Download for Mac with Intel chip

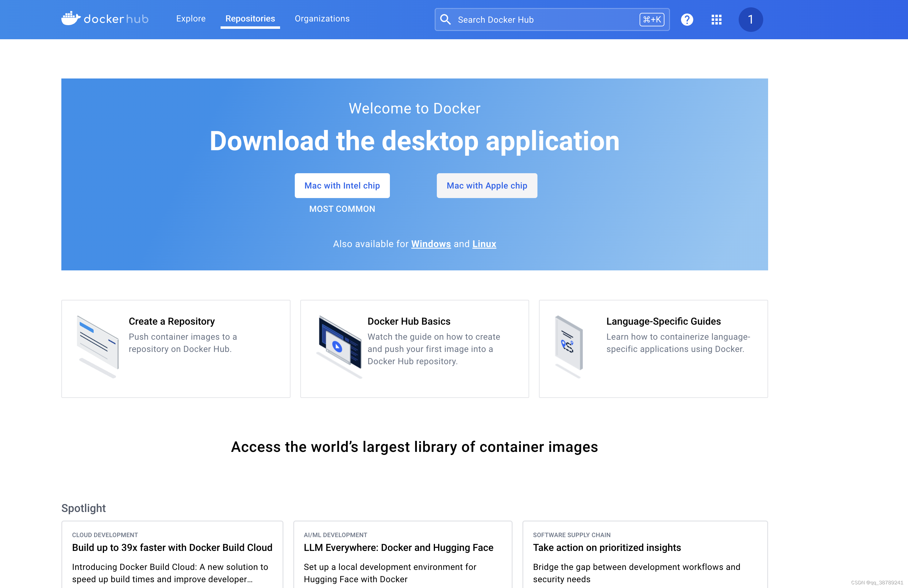(x=342, y=186)
